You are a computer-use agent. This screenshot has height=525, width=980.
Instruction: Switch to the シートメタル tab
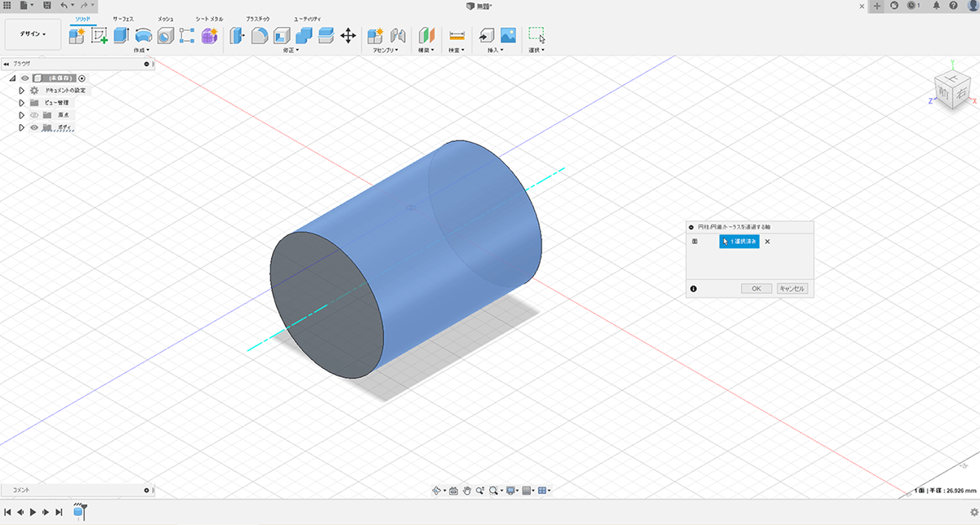point(209,18)
